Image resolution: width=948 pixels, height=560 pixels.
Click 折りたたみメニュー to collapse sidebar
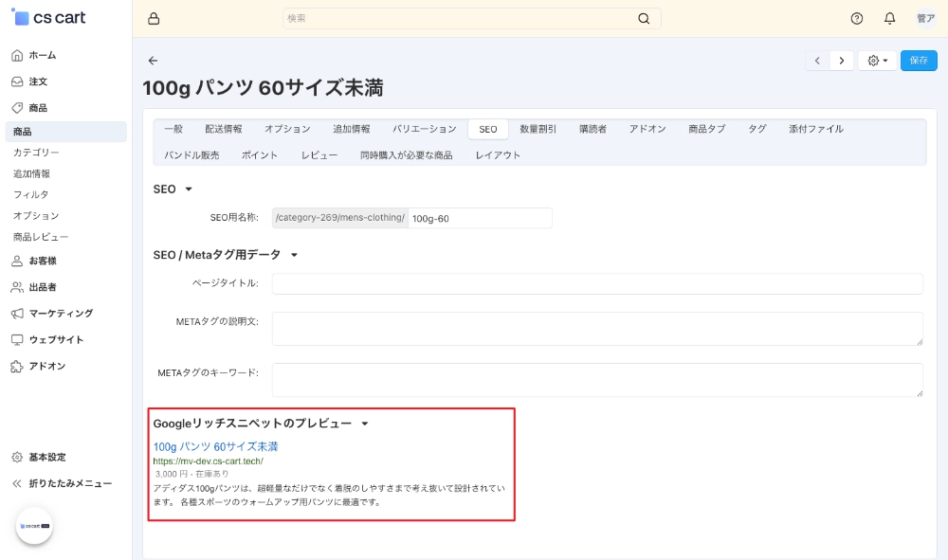point(69,483)
